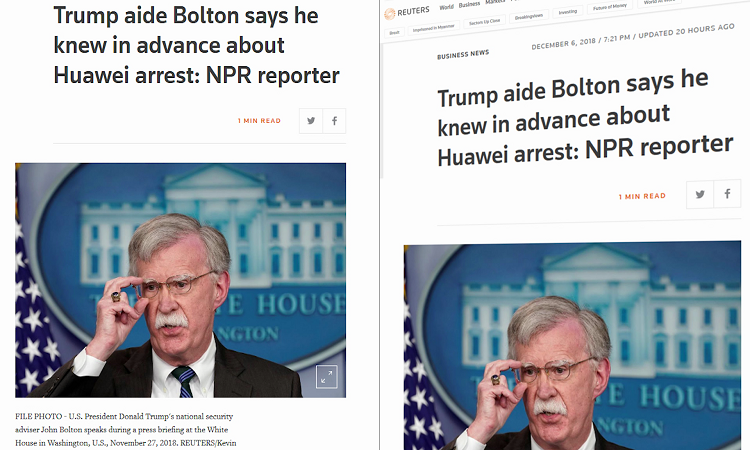
Task: Select the Sectors Up Close tab
Action: pos(484,22)
